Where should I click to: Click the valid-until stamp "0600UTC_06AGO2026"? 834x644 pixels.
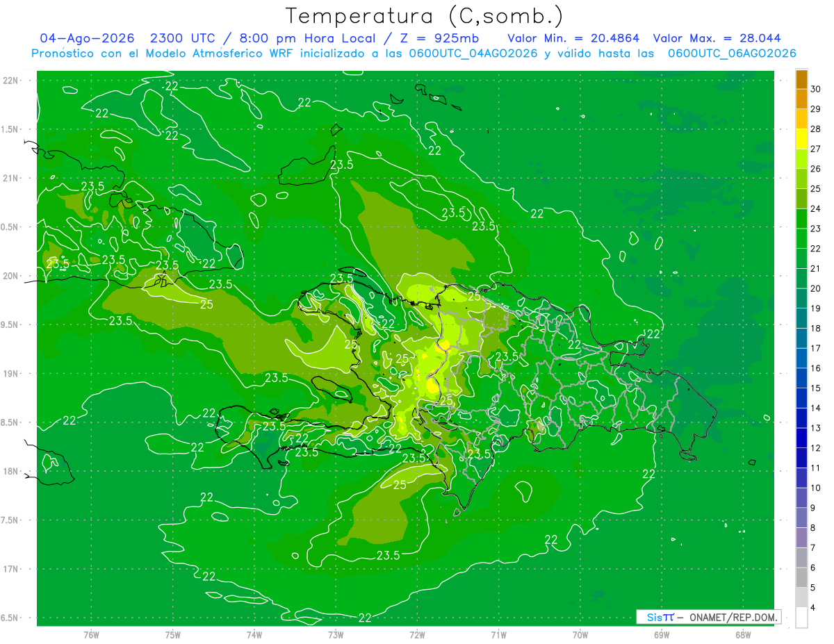732,53
